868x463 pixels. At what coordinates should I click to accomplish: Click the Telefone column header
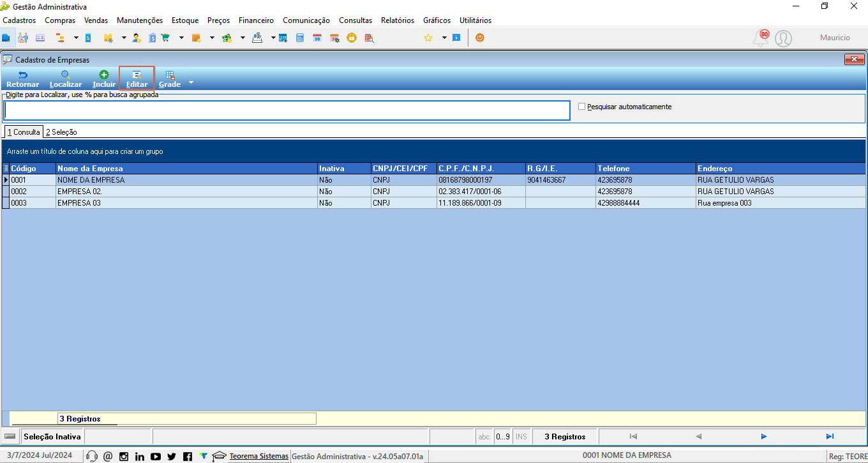click(x=646, y=169)
